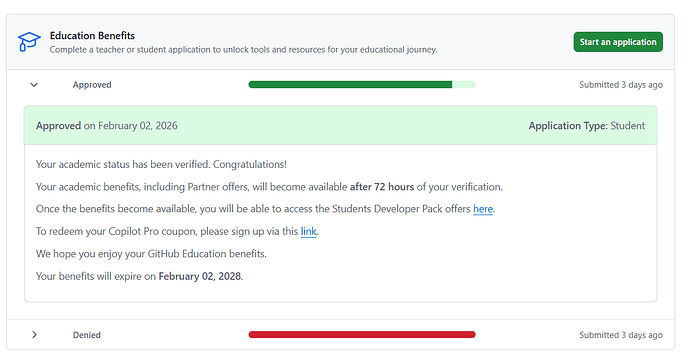689x364 pixels.
Task: Collapse the Approved application row
Action: click(34, 85)
